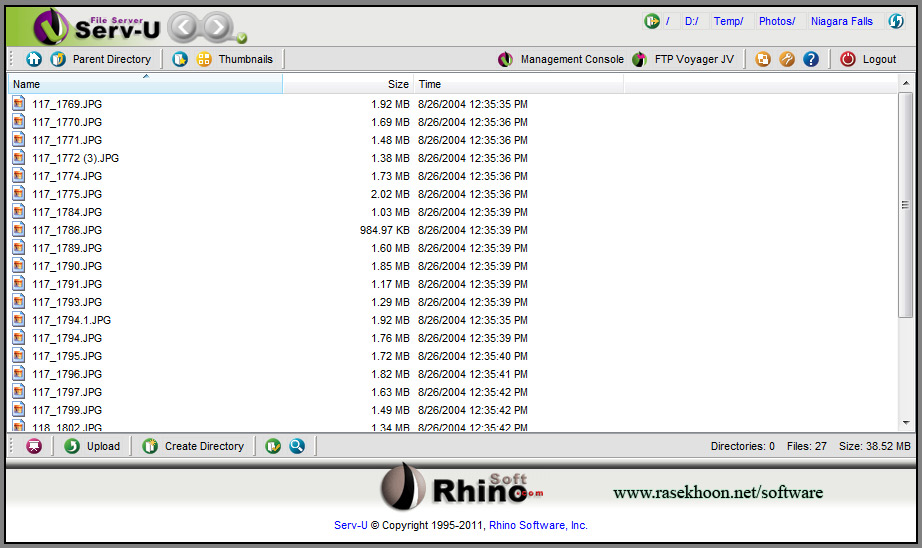
Task: Refresh the listing with the breadcrumb refresh icon
Action: click(896, 21)
